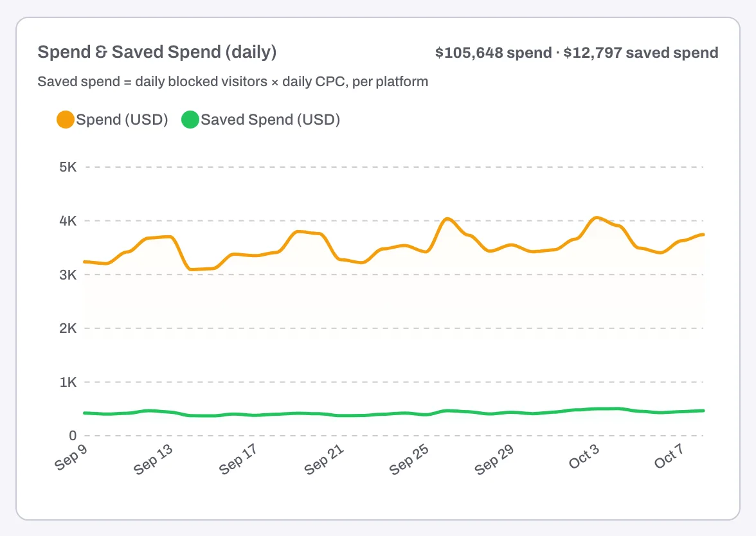
Task: Click the Sep 29 x-axis label
Action: click(x=494, y=460)
